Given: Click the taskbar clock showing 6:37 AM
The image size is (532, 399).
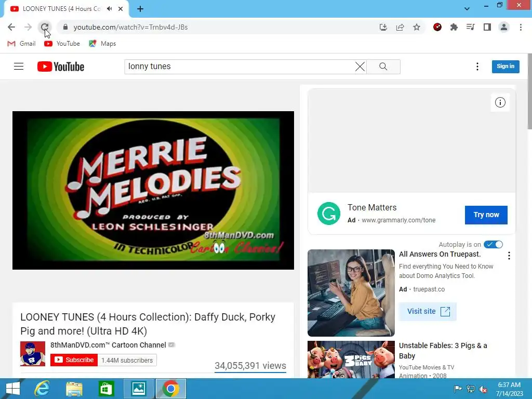Looking at the screenshot, I should tap(509, 389).
